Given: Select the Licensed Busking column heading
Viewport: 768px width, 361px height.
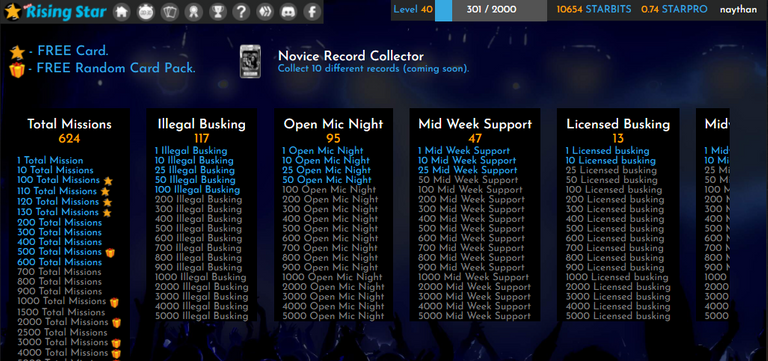Looking at the screenshot, I should 618,124.
